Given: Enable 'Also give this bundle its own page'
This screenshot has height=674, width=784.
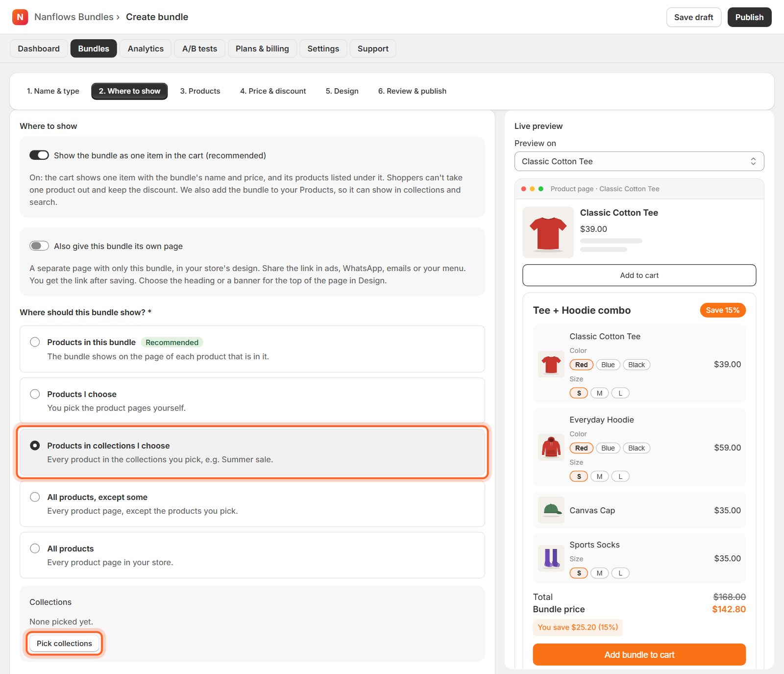Looking at the screenshot, I should point(39,246).
